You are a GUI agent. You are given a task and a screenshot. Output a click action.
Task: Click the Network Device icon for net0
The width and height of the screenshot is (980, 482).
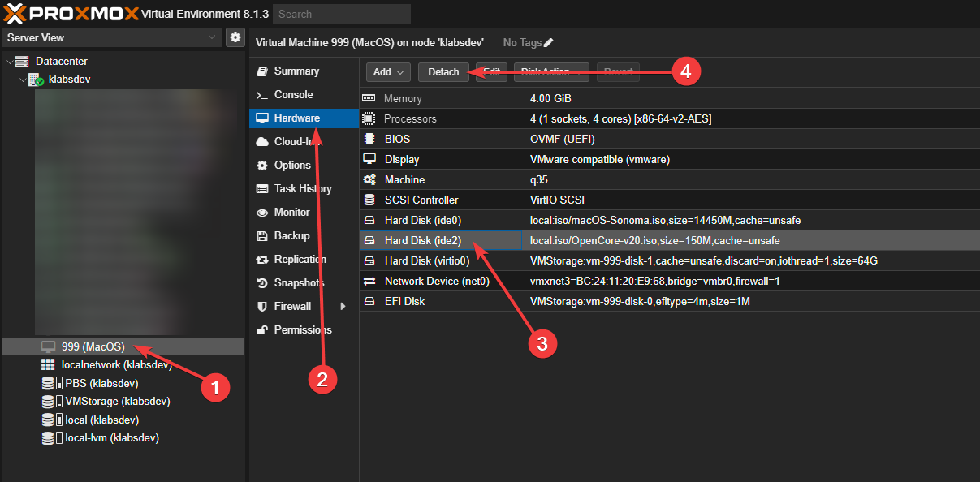[x=370, y=281]
